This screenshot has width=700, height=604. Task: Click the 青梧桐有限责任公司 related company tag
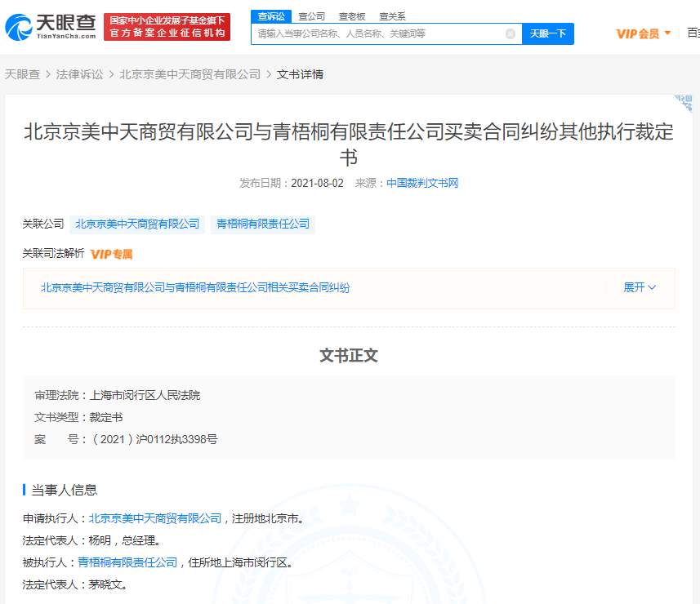262,224
